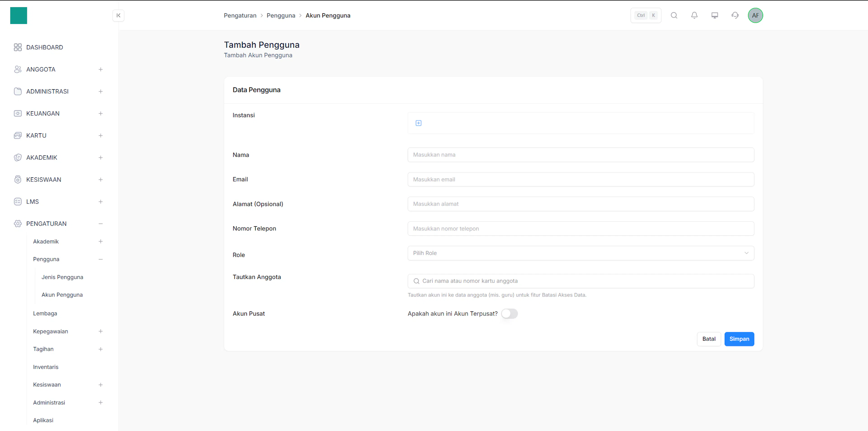Viewport: 868px width, 431px height.
Task: Toggle the Akun Terpusat switch
Action: pos(509,314)
